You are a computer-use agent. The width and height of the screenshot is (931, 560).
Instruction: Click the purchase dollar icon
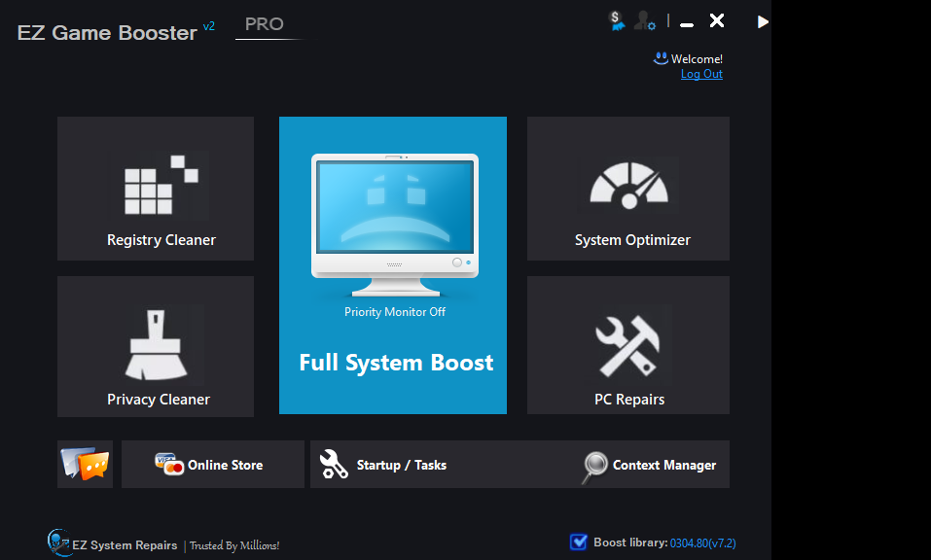[x=617, y=21]
